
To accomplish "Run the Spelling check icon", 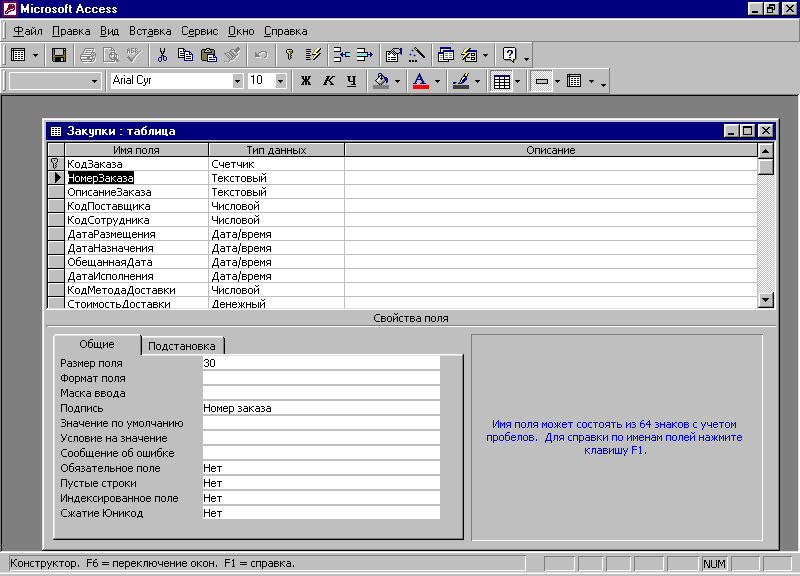I will (x=134, y=55).
